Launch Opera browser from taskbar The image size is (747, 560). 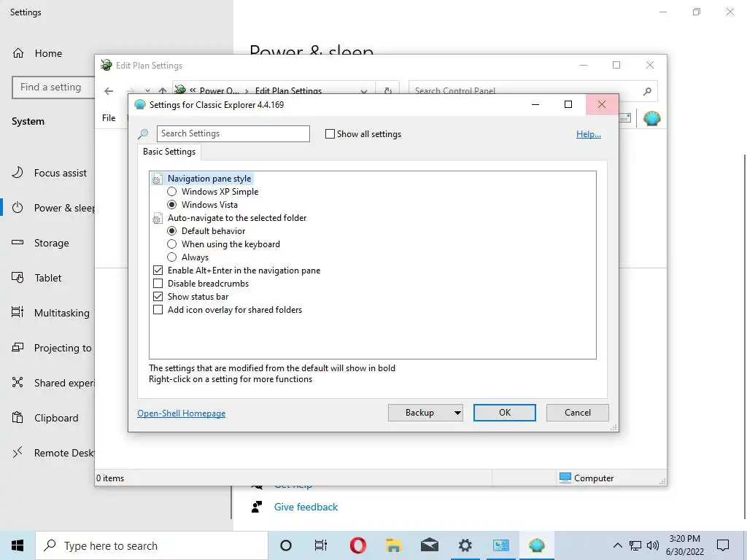(357, 545)
